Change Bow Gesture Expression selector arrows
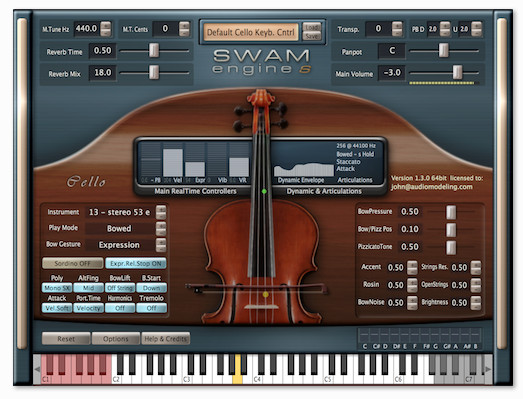The image size is (523, 399). coord(161,245)
